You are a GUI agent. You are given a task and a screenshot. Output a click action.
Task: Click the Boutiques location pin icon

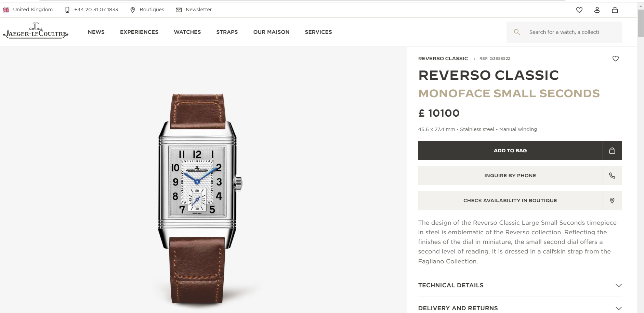point(133,10)
